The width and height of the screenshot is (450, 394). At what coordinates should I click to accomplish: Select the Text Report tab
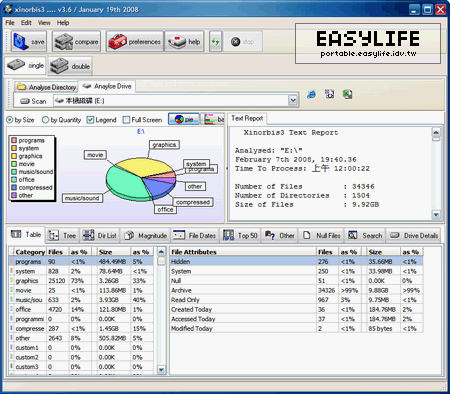(x=247, y=118)
